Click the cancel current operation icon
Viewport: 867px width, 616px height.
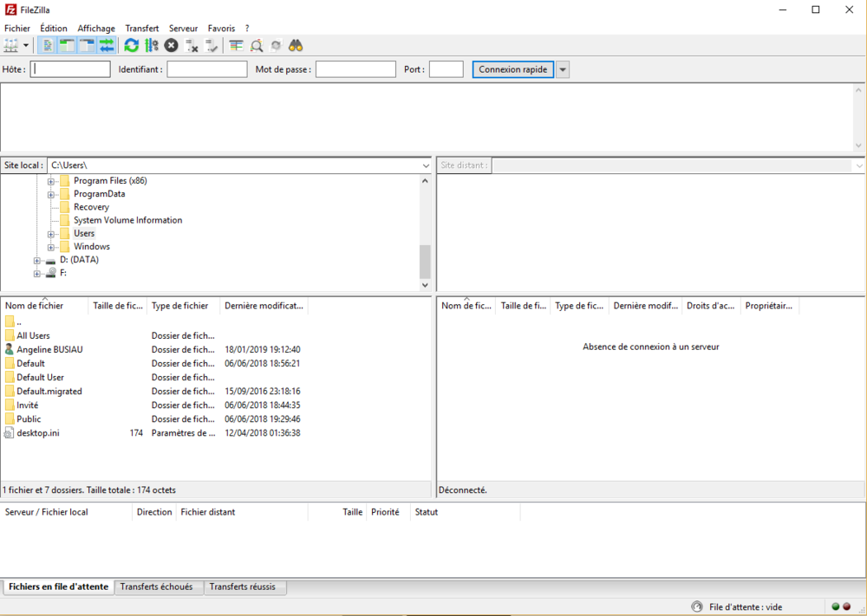[x=172, y=45]
